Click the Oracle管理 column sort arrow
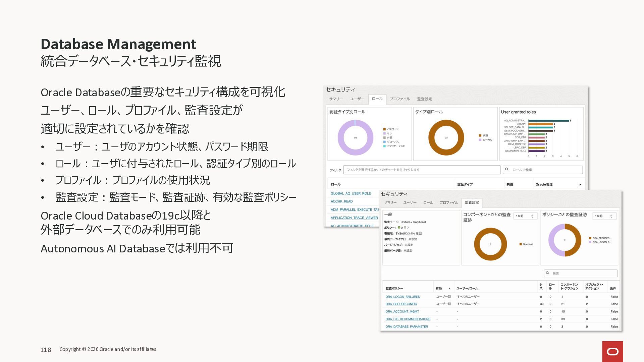This screenshot has width=644, height=362. (x=580, y=185)
